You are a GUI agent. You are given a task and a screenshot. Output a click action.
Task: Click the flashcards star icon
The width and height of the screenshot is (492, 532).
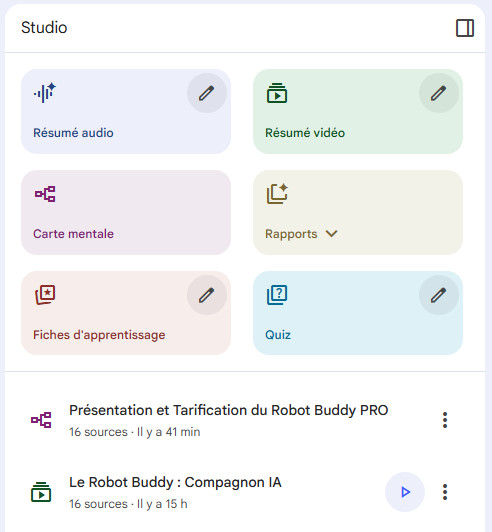pos(45,295)
